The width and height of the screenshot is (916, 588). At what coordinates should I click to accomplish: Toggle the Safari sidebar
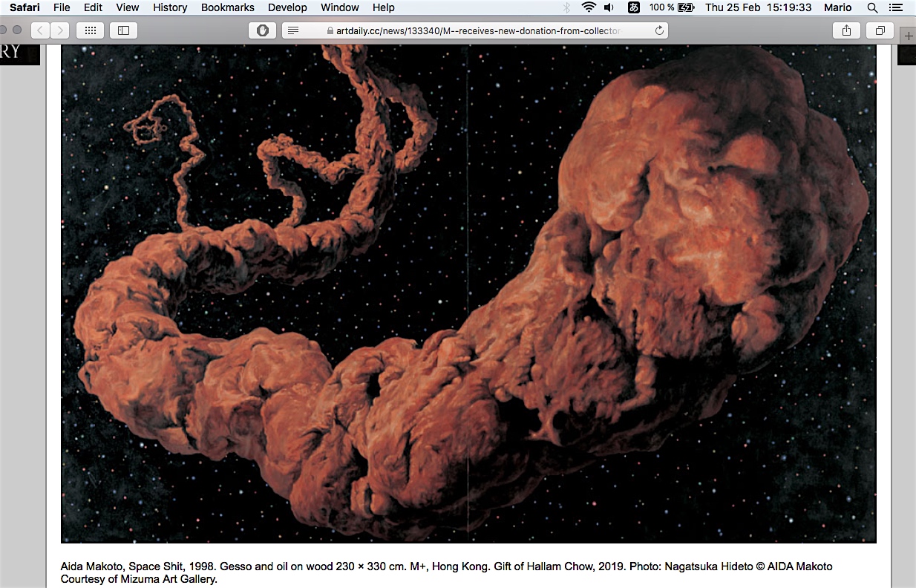pyautogui.click(x=124, y=30)
